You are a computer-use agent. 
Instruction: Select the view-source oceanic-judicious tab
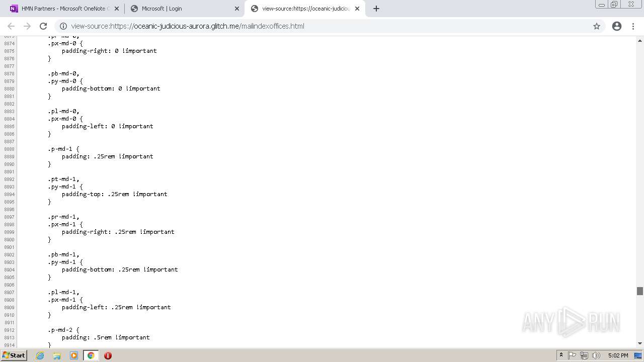tap(304, 9)
